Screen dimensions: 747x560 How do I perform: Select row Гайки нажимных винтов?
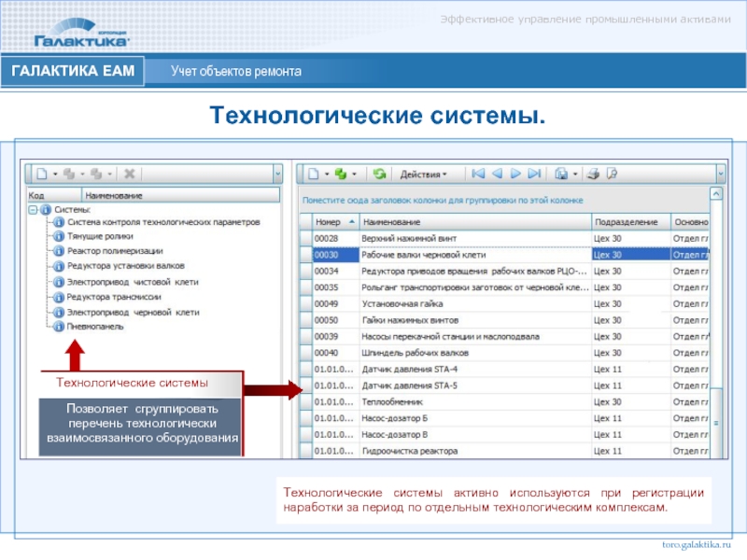pos(504,320)
